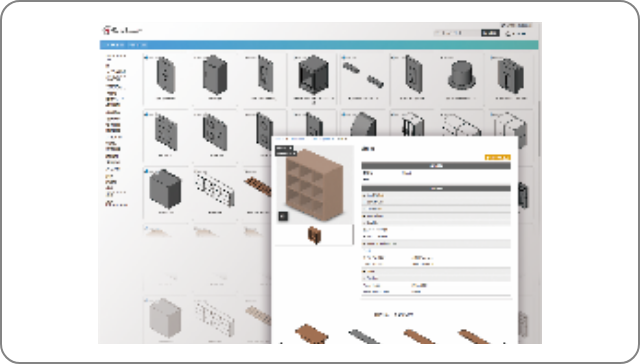
Task: Open the top hat shaped model thumbnail
Action: click(x=461, y=75)
